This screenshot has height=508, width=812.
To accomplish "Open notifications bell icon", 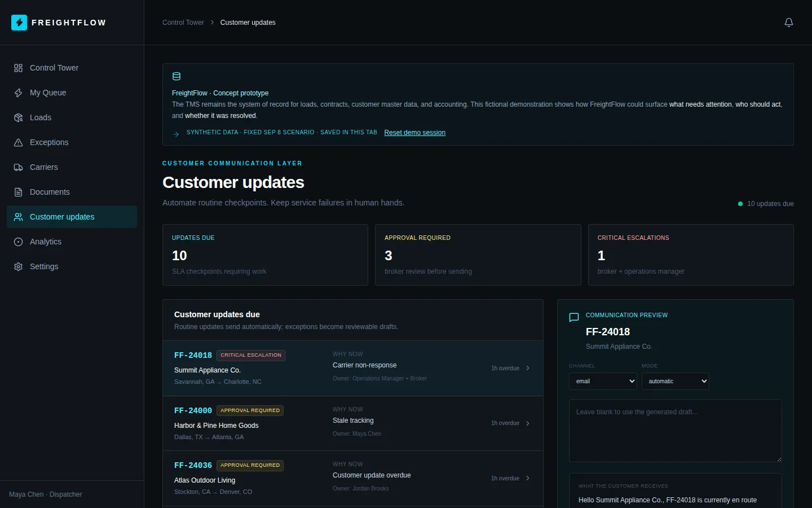I will coord(789,23).
